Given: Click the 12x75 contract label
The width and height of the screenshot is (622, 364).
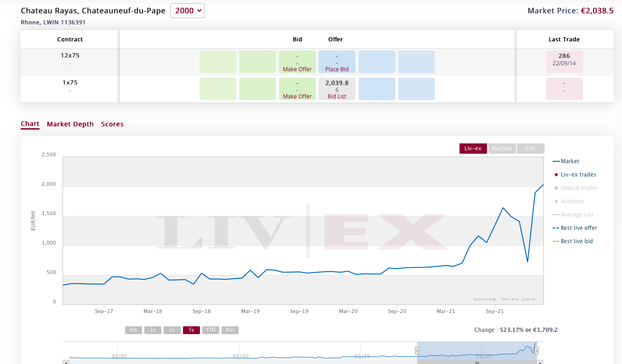Looking at the screenshot, I should [x=70, y=55].
